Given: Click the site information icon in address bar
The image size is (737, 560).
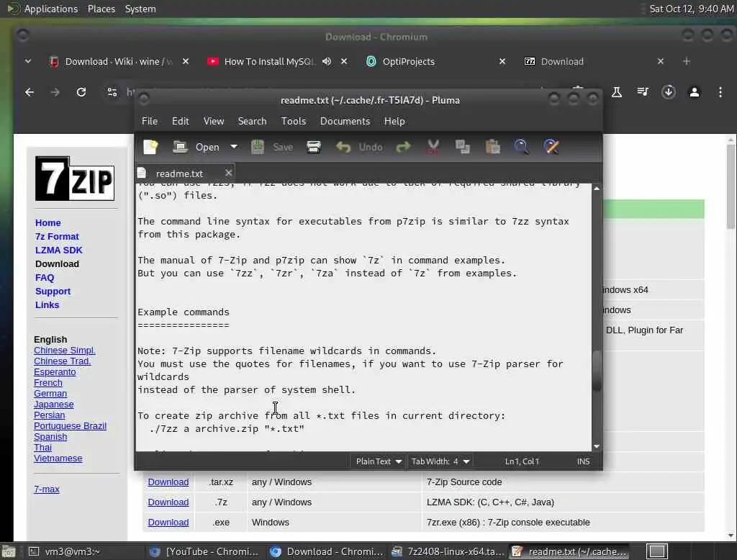Looking at the screenshot, I should pos(112,92).
